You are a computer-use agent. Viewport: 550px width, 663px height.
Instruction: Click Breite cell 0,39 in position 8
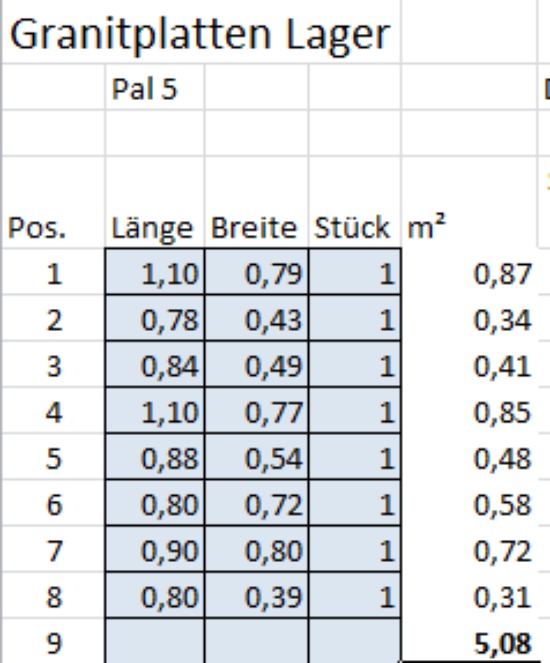257,595
